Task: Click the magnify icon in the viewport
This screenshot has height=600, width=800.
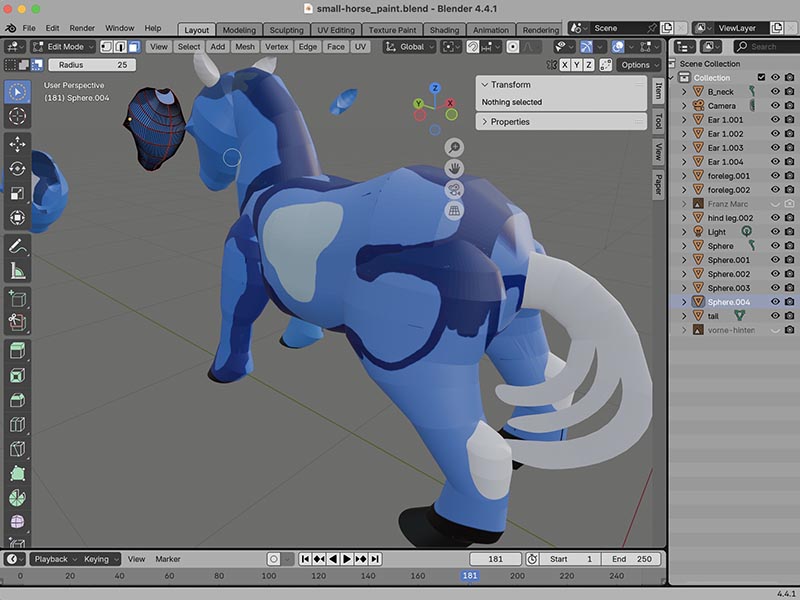Action: coord(454,148)
